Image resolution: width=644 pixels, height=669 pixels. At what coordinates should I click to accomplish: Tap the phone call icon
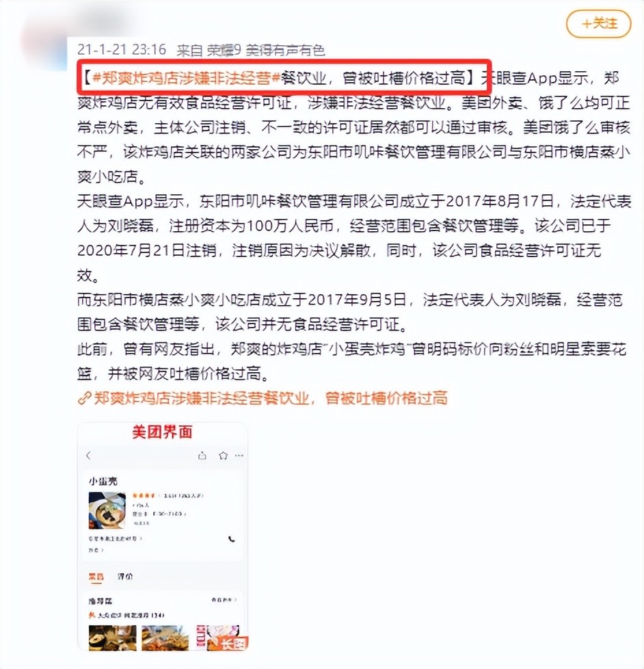(232, 539)
